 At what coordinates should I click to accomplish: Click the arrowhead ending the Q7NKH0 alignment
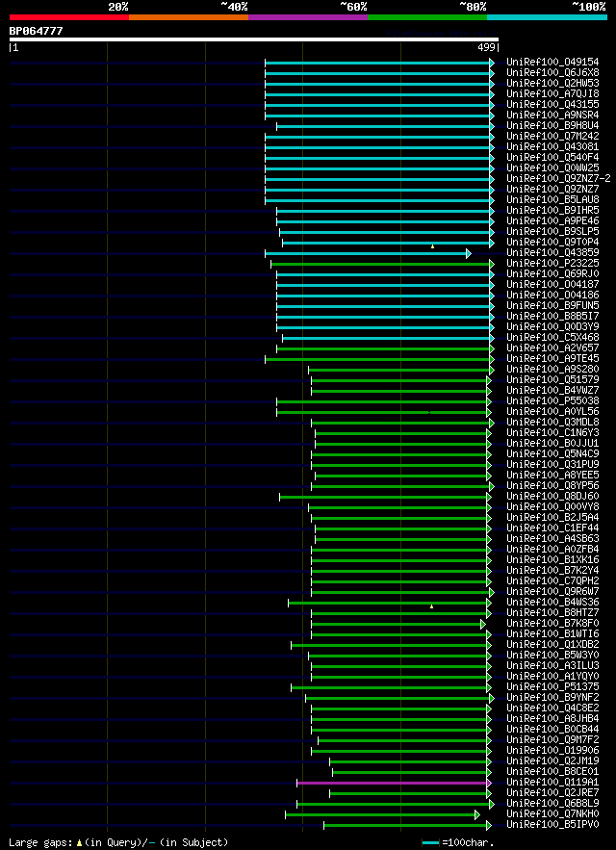point(477,814)
